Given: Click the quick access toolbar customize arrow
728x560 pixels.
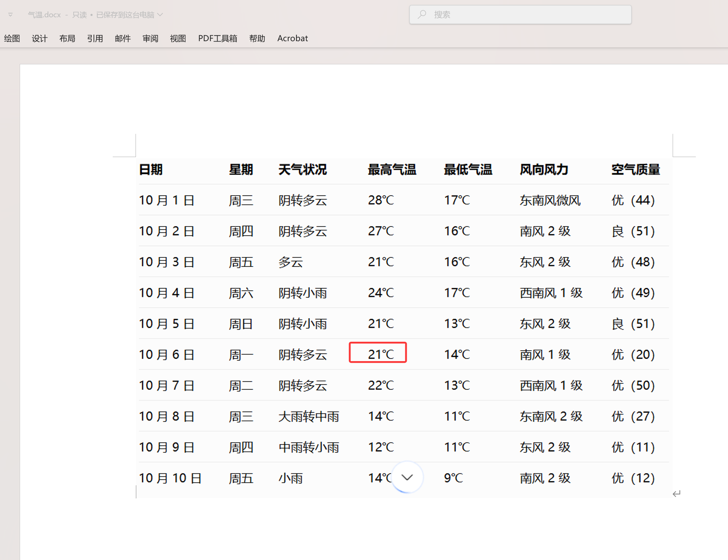Looking at the screenshot, I should coord(10,15).
